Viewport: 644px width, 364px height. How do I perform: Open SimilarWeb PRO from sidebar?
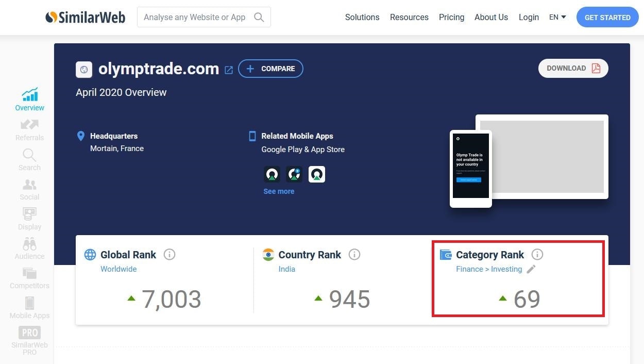(29, 341)
